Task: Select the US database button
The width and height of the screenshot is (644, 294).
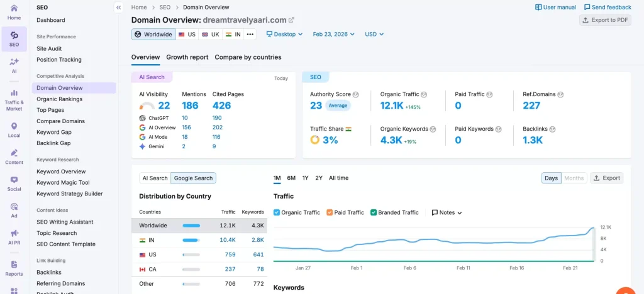Action: [187, 35]
